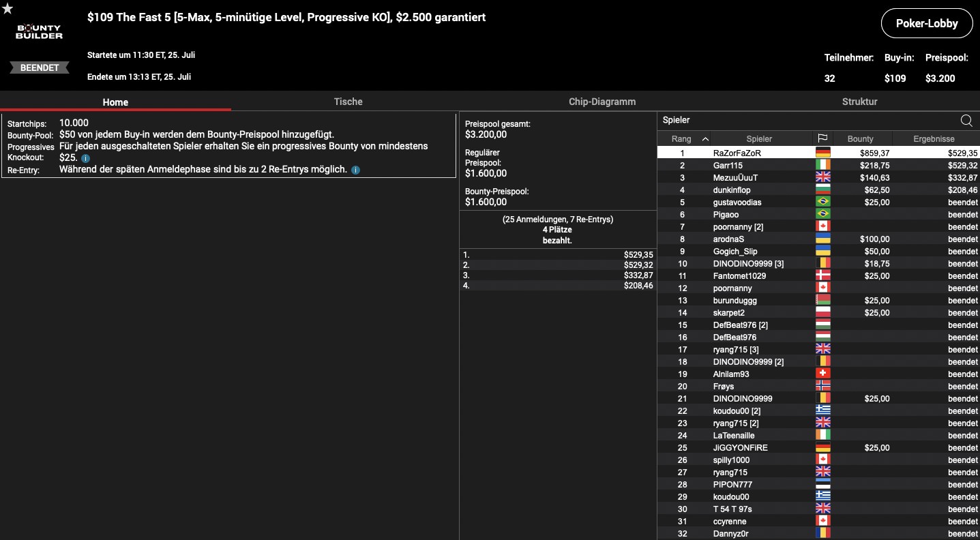Click the search magnifier in Spieler panel
Image resolution: width=980 pixels, height=540 pixels.
(x=966, y=121)
